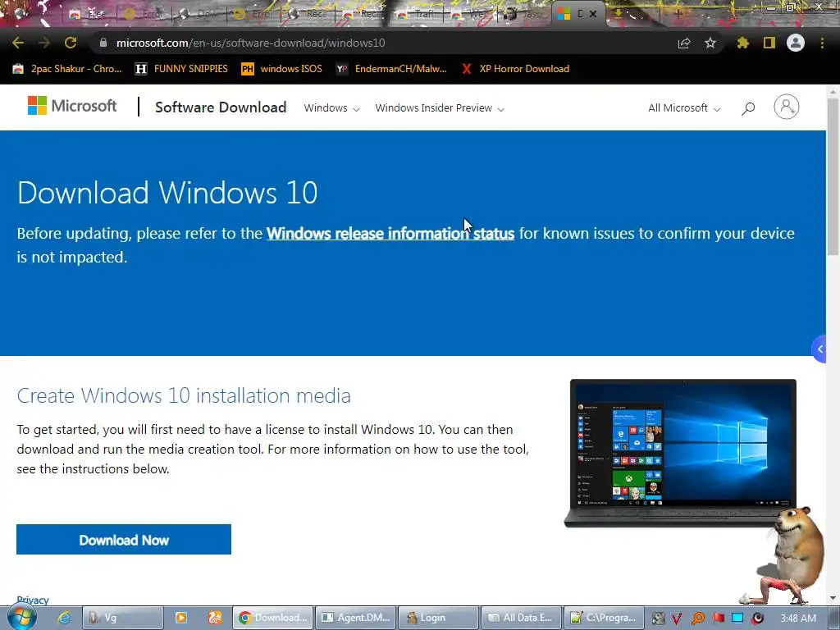Click the Software Download heading link
This screenshot has height=630, width=840.
[x=221, y=107]
